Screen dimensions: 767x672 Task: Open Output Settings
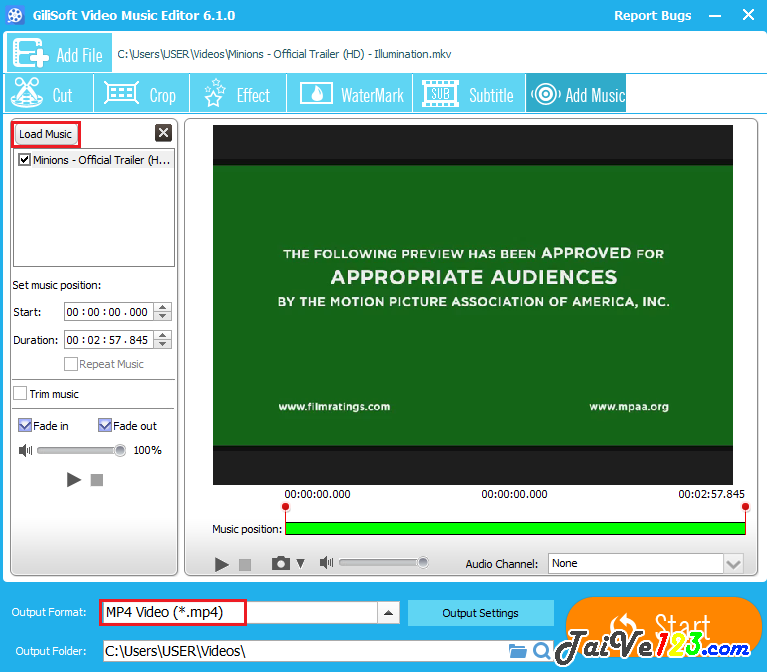pos(480,613)
